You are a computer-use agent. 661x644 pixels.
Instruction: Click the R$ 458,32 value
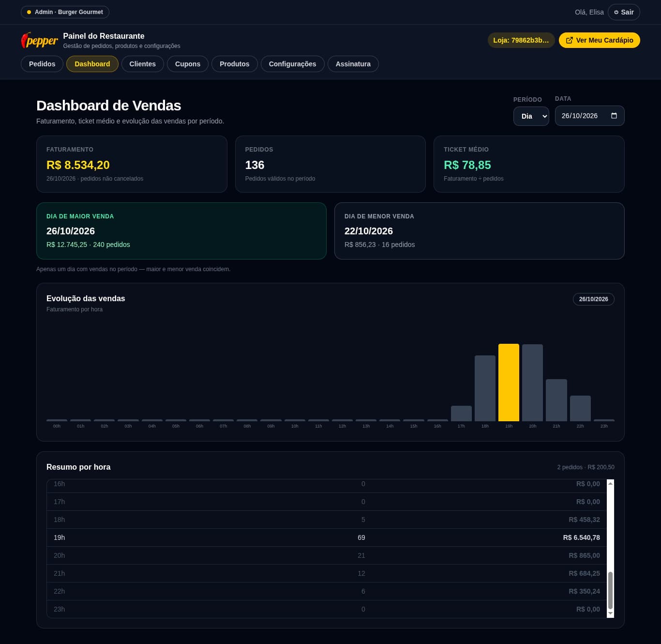(x=584, y=520)
